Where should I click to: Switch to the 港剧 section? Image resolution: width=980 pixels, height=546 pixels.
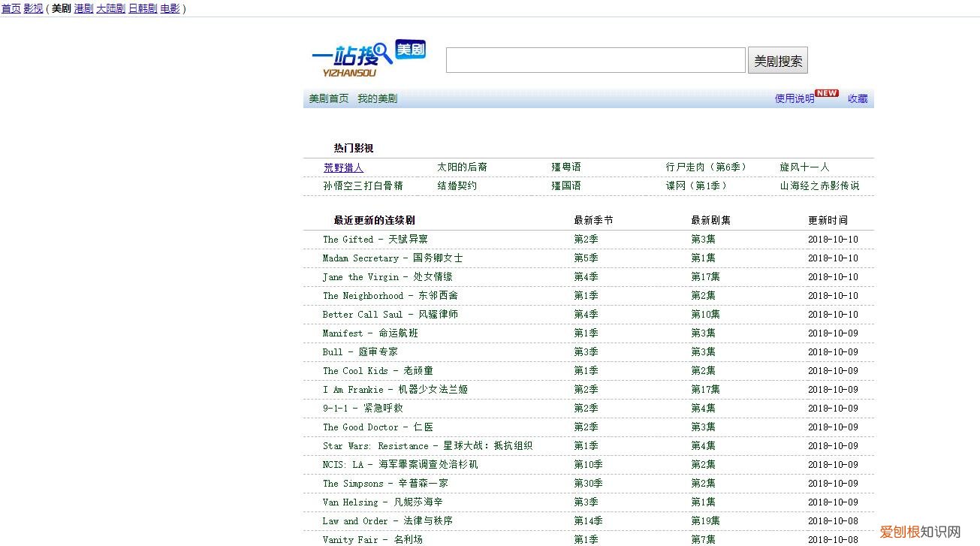(83, 8)
